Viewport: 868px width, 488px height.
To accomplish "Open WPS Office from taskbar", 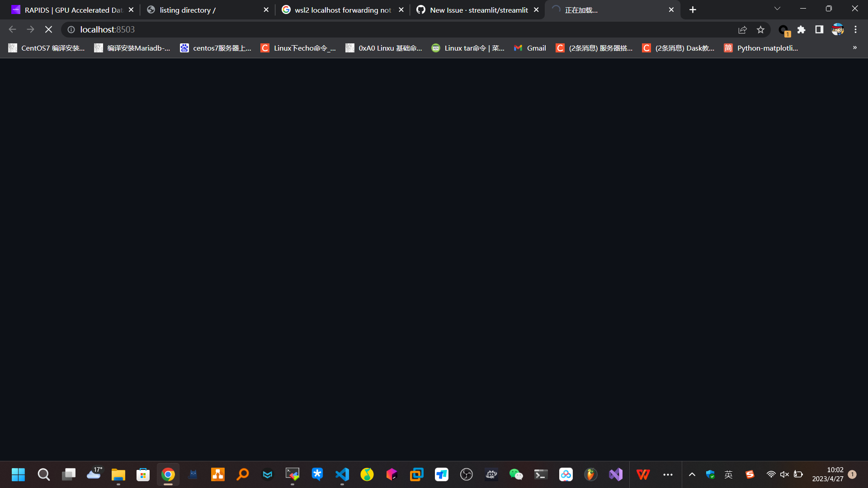I will (x=642, y=474).
